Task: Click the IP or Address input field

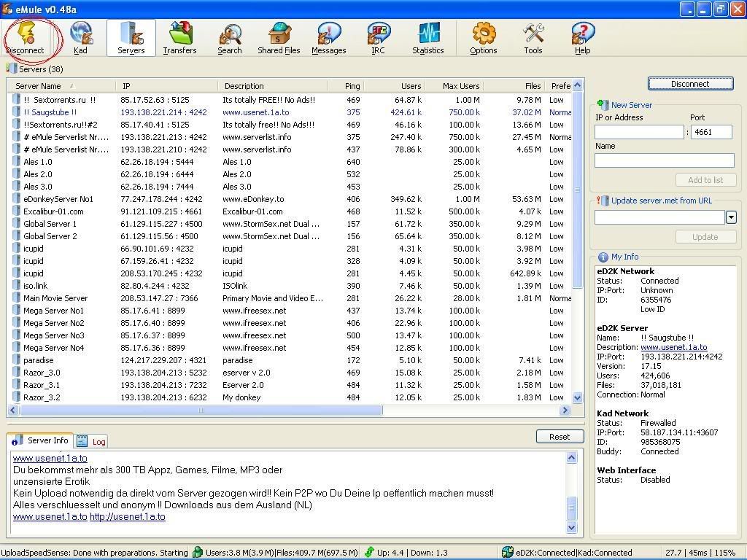Action: pos(639,132)
